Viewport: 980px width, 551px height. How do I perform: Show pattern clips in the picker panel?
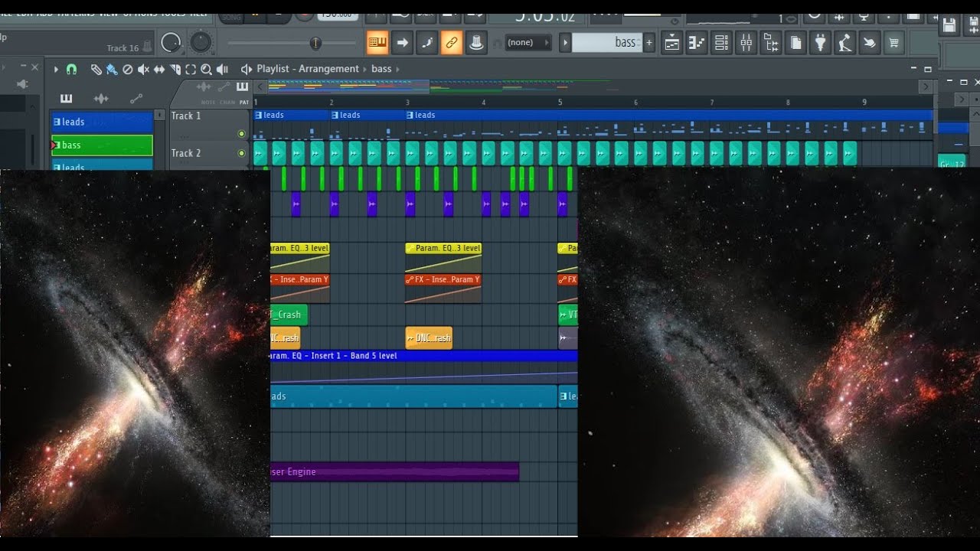(x=66, y=98)
